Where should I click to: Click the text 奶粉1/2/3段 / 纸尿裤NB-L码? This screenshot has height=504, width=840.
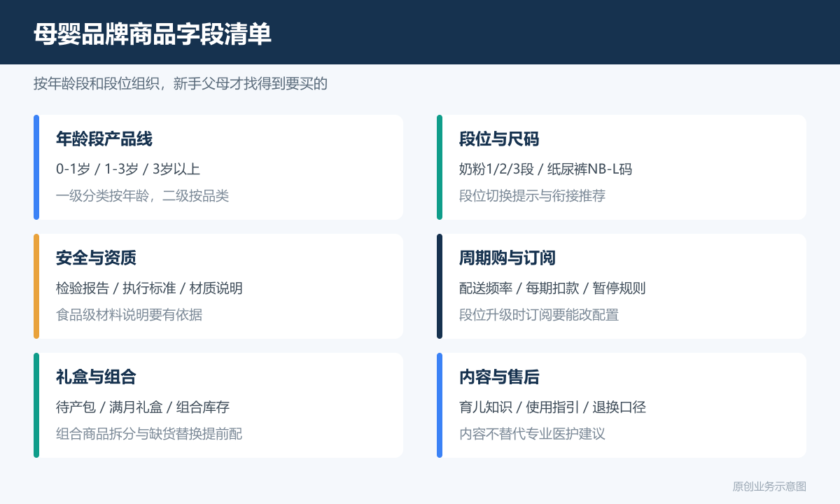click(x=546, y=169)
